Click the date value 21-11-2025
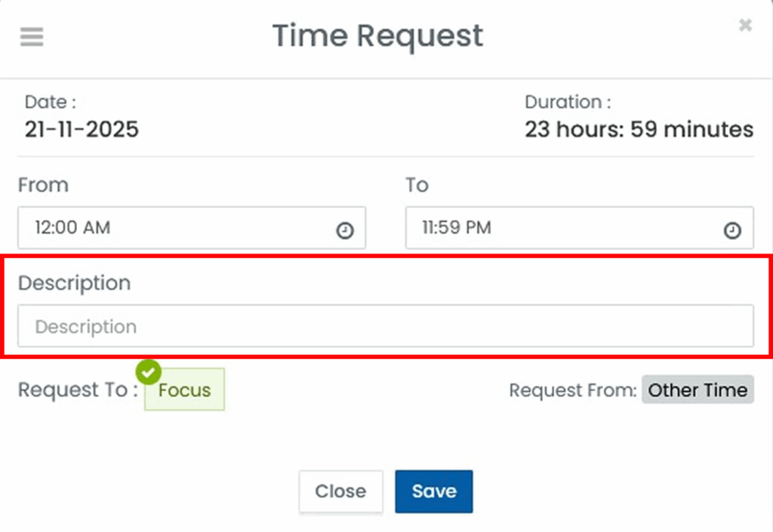The height and width of the screenshot is (532, 773). (x=82, y=129)
